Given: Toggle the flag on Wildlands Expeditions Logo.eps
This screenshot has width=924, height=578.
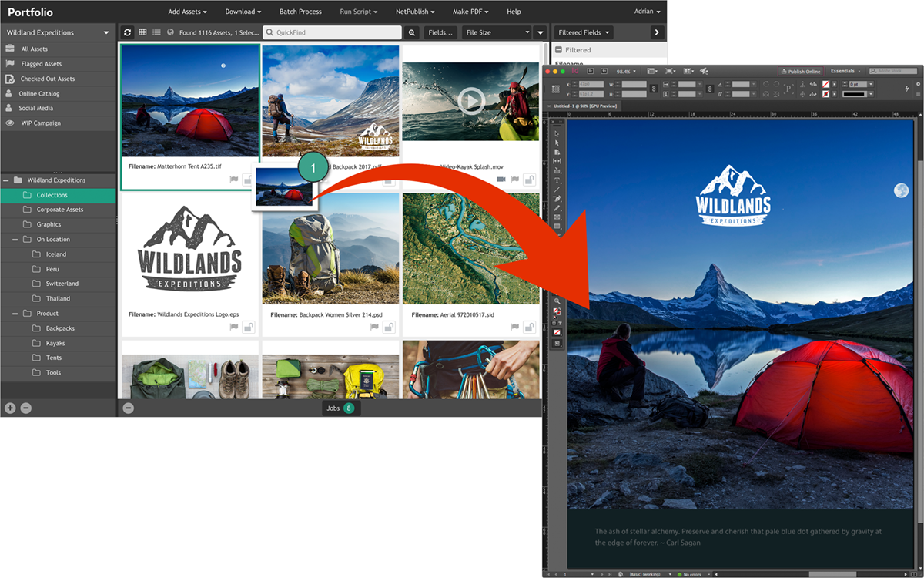Looking at the screenshot, I should coord(234,327).
